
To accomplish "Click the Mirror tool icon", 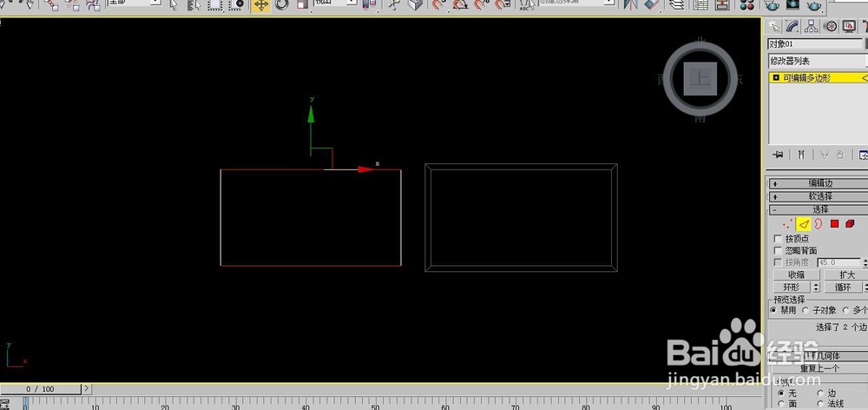I will pos(630,5).
